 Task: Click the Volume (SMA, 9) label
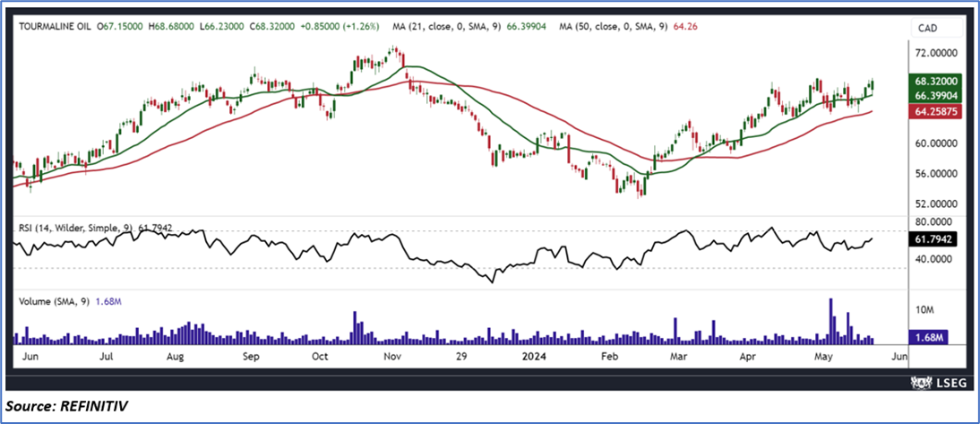coord(55,301)
